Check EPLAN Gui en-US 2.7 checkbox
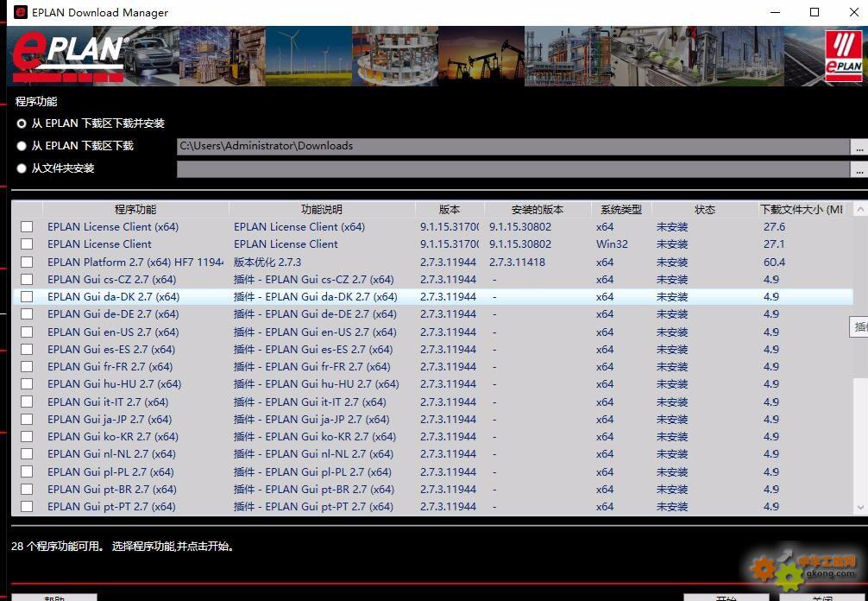This screenshot has height=601, width=868. 27,332
